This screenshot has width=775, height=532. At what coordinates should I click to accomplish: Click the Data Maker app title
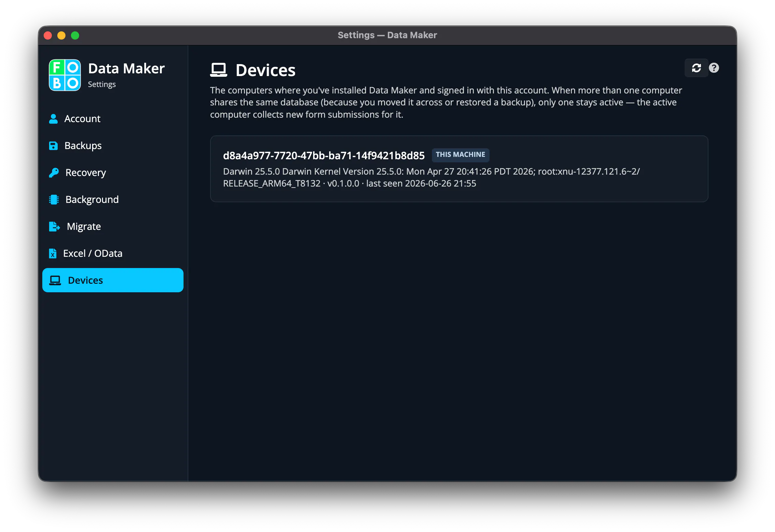pos(126,69)
